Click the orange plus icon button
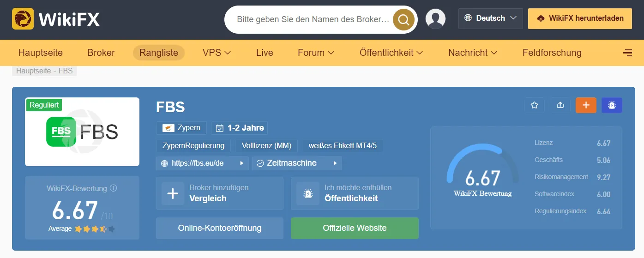 point(586,105)
